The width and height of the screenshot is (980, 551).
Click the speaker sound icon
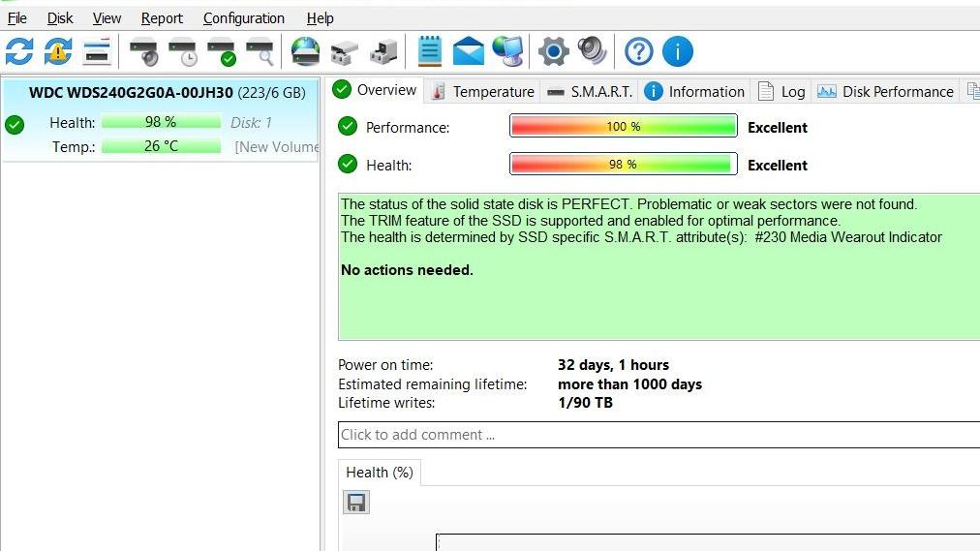coord(592,51)
